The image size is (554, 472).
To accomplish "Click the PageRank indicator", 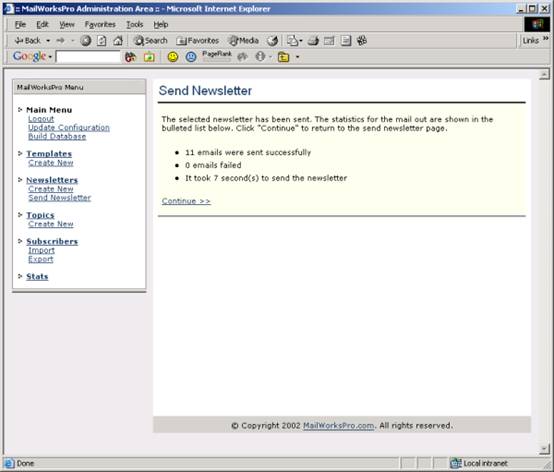I will pyautogui.click(x=217, y=56).
